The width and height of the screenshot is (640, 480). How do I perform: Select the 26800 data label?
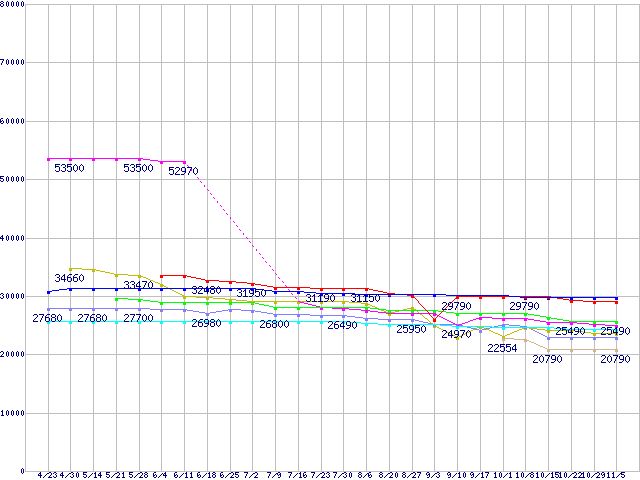(x=274, y=325)
